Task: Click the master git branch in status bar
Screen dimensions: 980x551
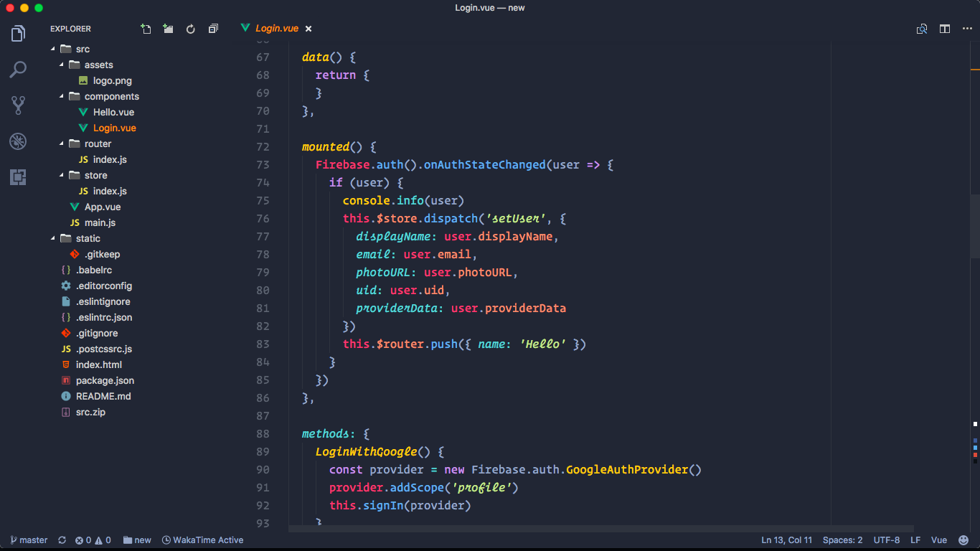Action: click(x=29, y=540)
